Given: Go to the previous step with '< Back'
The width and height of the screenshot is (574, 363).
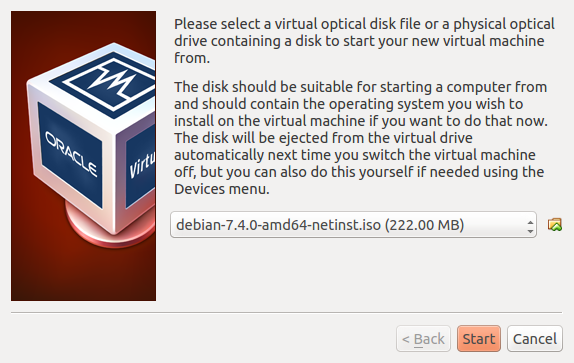Looking at the screenshot, I should (423, 338).
